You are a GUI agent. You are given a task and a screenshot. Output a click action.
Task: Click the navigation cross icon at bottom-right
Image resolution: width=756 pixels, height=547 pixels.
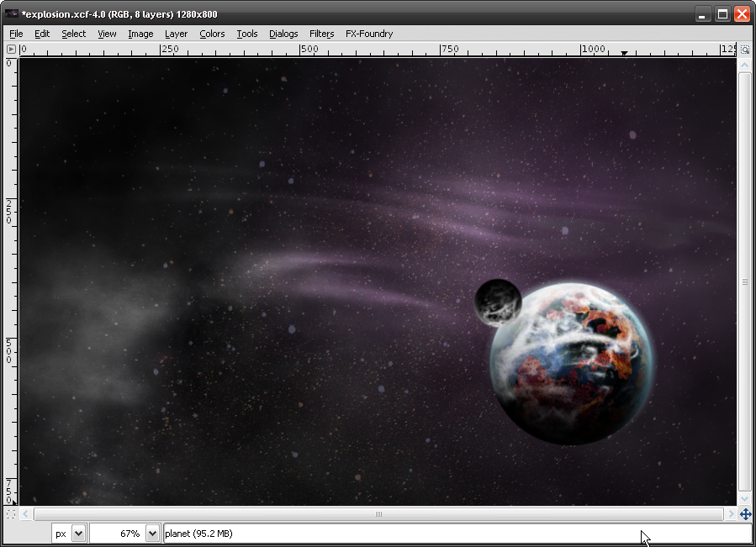745,514
